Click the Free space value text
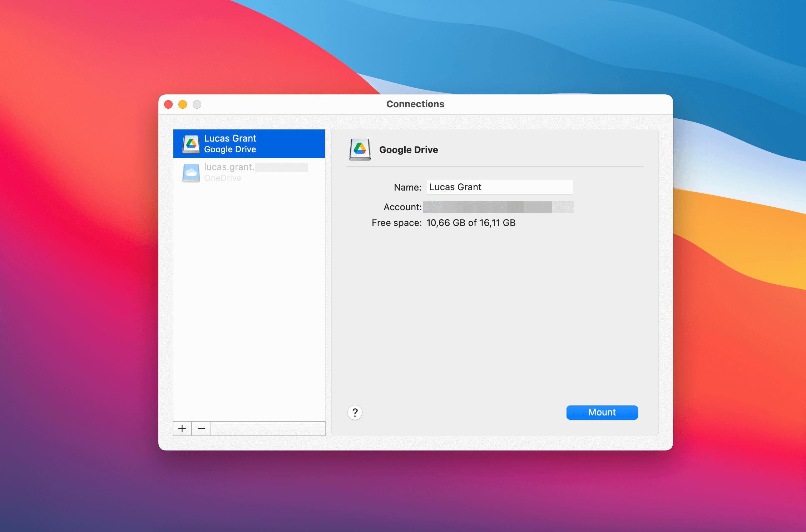The width and height of the screenshot is (806, 532). coord(471,222)
